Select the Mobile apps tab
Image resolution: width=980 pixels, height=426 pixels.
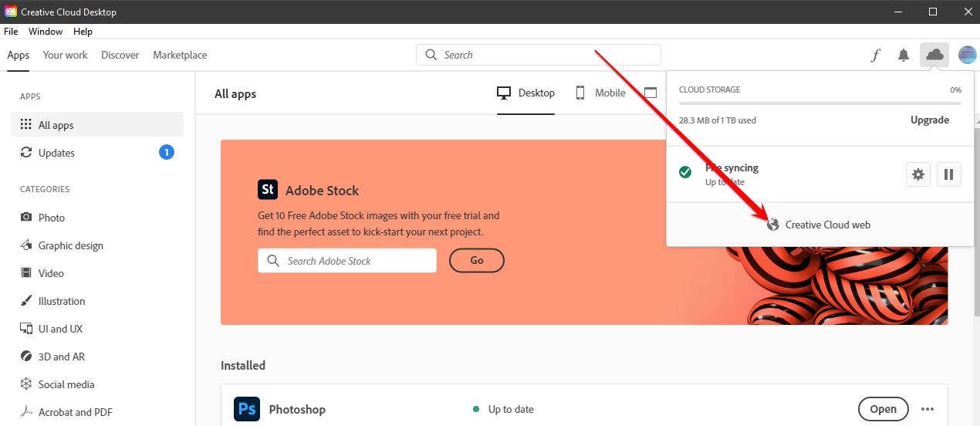600,93
